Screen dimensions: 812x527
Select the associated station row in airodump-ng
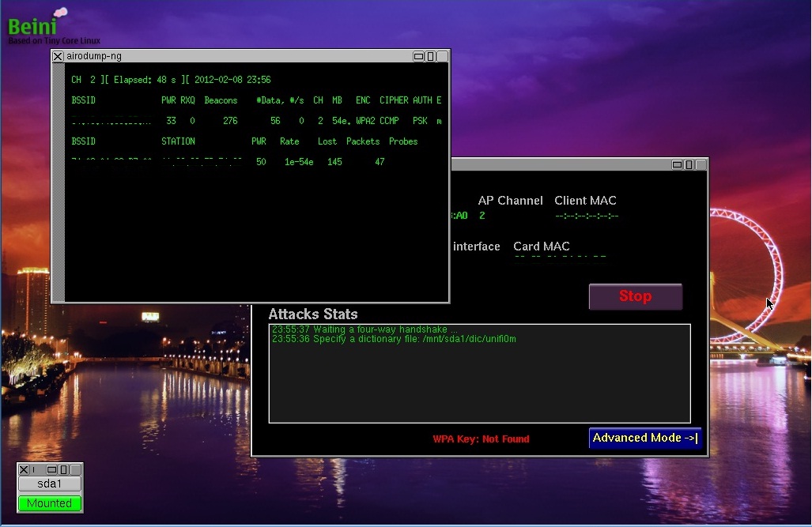[x=237, y=161]
